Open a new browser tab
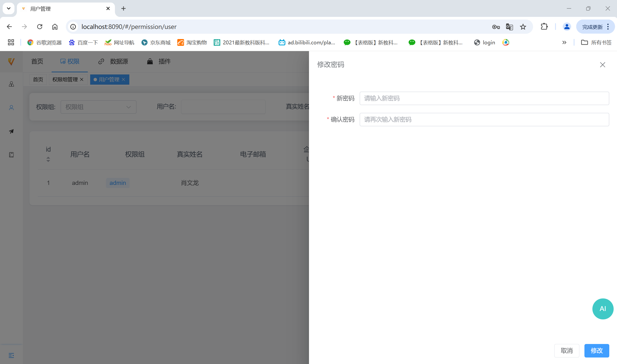This screenshot has width=617, height=364. coord(123,9)
